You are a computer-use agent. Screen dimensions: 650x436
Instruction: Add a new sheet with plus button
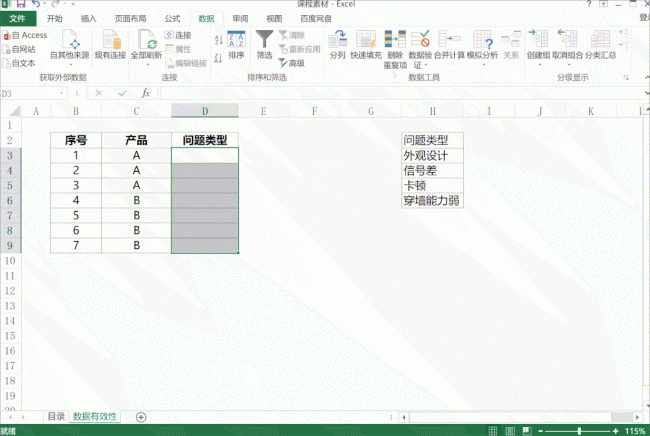tap(141, 417)
